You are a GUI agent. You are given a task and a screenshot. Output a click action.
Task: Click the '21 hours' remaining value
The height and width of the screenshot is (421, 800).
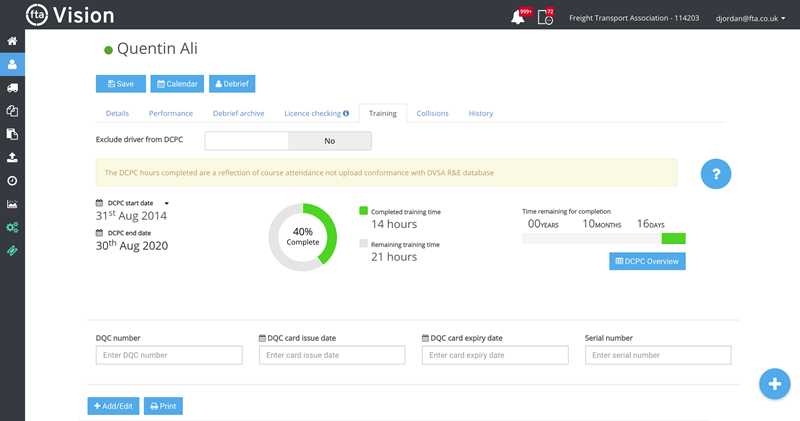[x=394, y=257]
